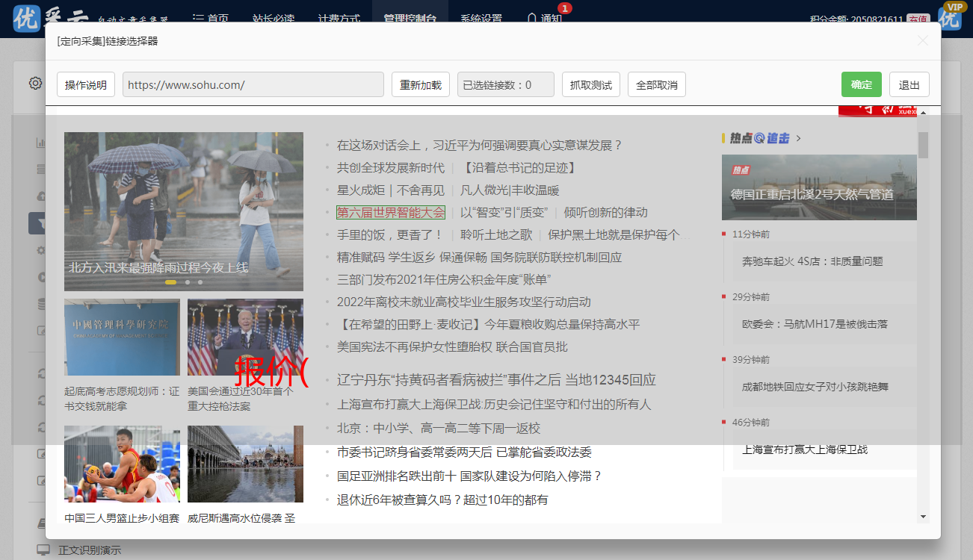Click the 操作说明 button

86,84
